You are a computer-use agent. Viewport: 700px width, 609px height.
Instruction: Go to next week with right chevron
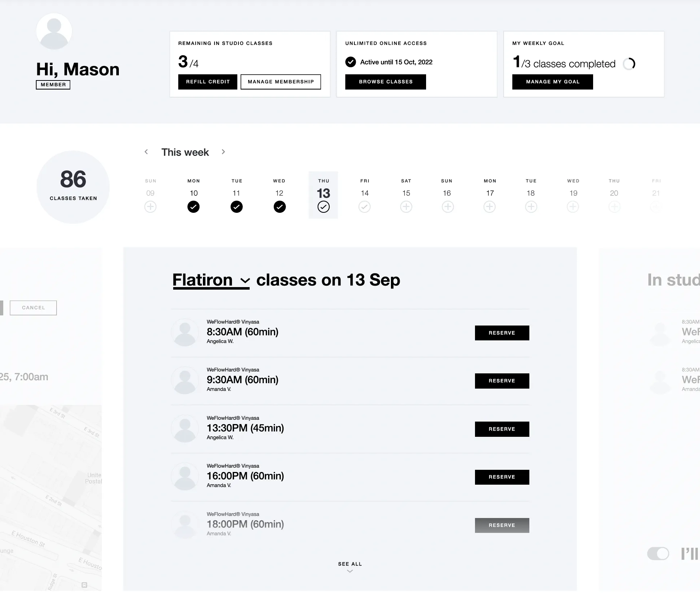point(223,152)
